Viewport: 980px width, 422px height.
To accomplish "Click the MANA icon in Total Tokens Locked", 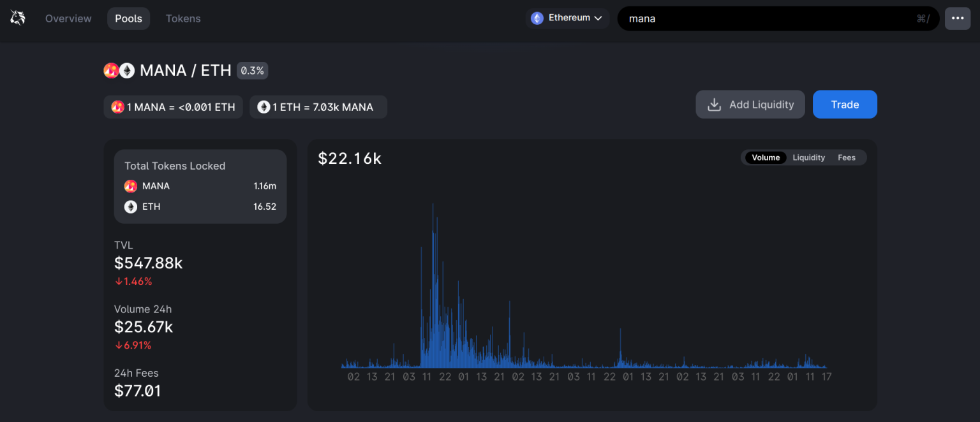I will click(x=131, y=186).
